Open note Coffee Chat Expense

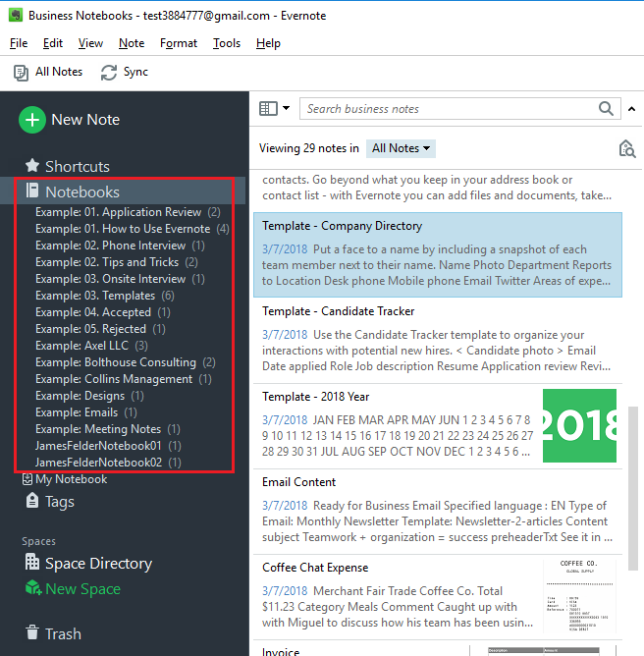click(x=438, y=597)
